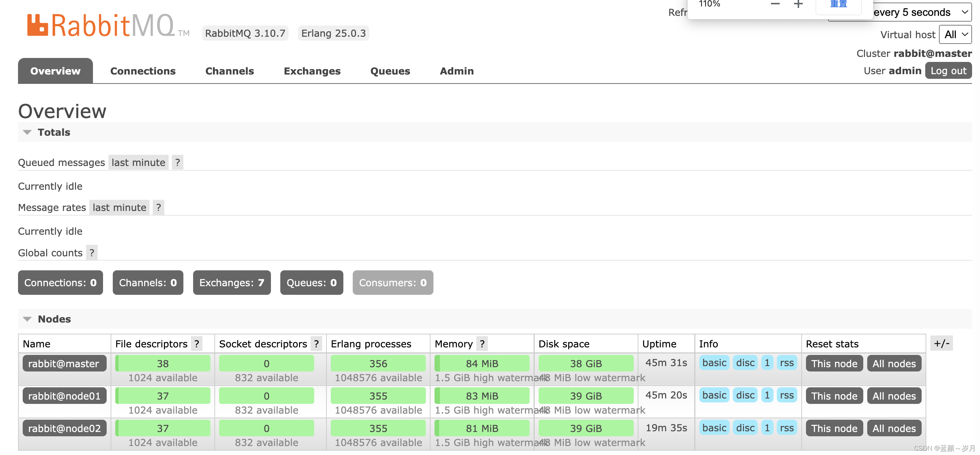Image resolution: width=980 pixels, height=455 pixels.
Task: Click the Queues: 0 count button
Action: coord(312,283)
